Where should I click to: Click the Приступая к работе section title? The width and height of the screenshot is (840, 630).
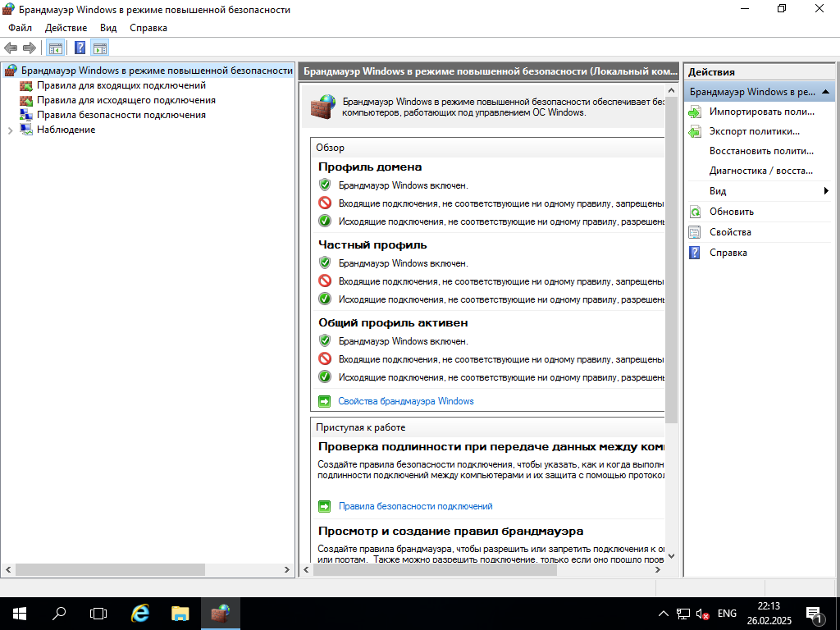coord(361,427)
